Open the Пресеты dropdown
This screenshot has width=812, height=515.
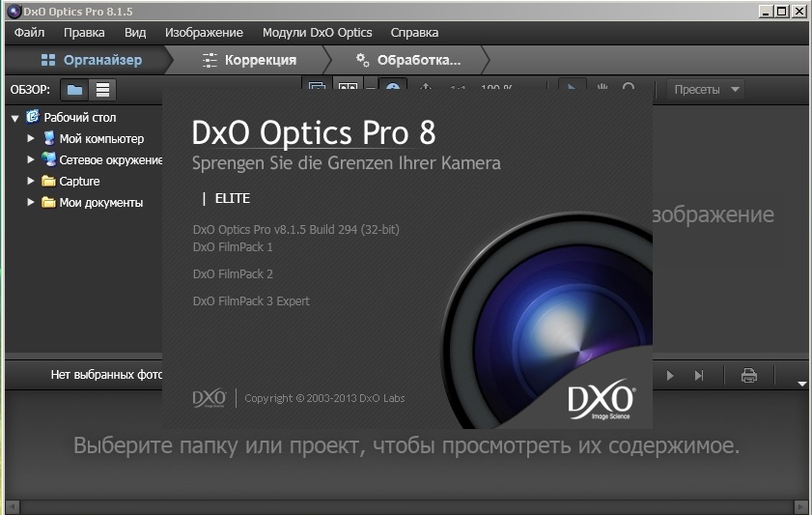coord(706,90)
